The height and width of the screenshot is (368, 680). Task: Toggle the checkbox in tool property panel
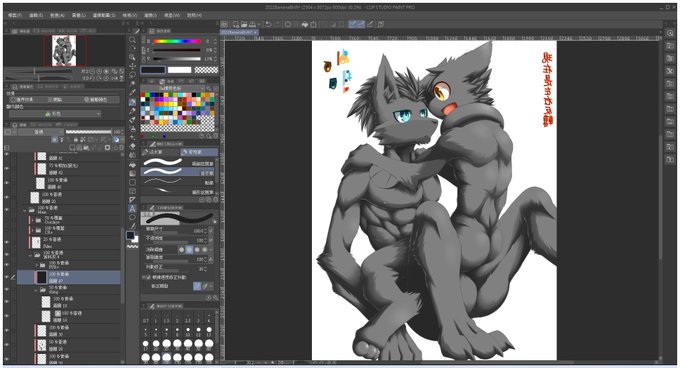click(x=148, y=277)
